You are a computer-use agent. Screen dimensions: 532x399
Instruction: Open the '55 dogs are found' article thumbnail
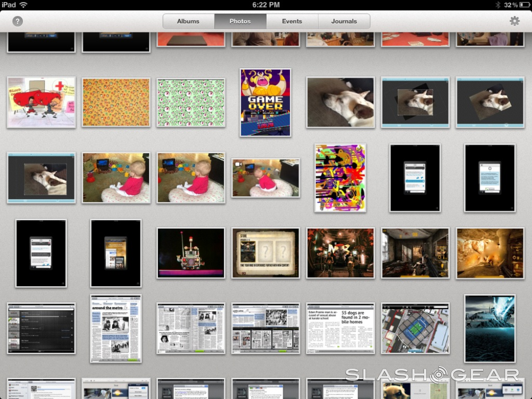[340, 328]
